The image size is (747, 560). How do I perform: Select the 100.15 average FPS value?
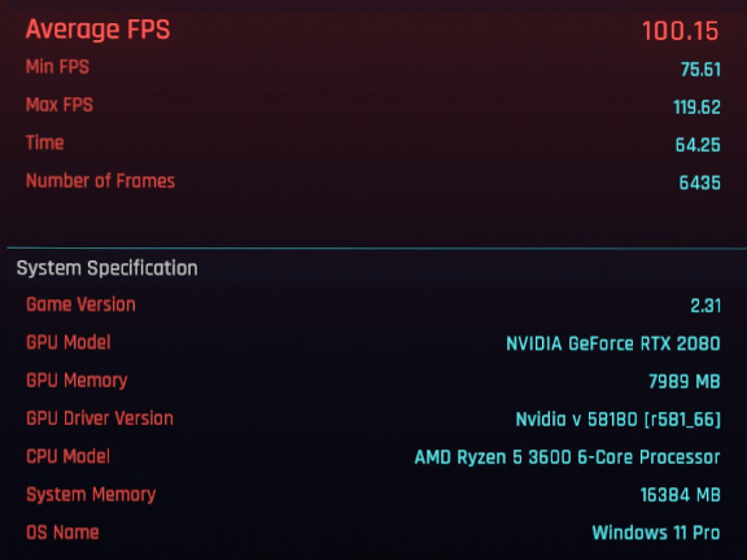coord(681,31)
